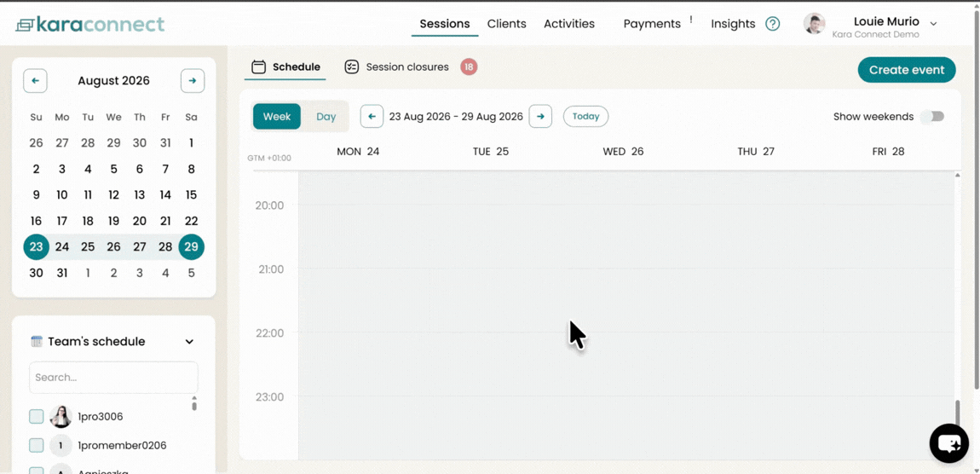Select July 26 in mini calendar

(37, 142)
